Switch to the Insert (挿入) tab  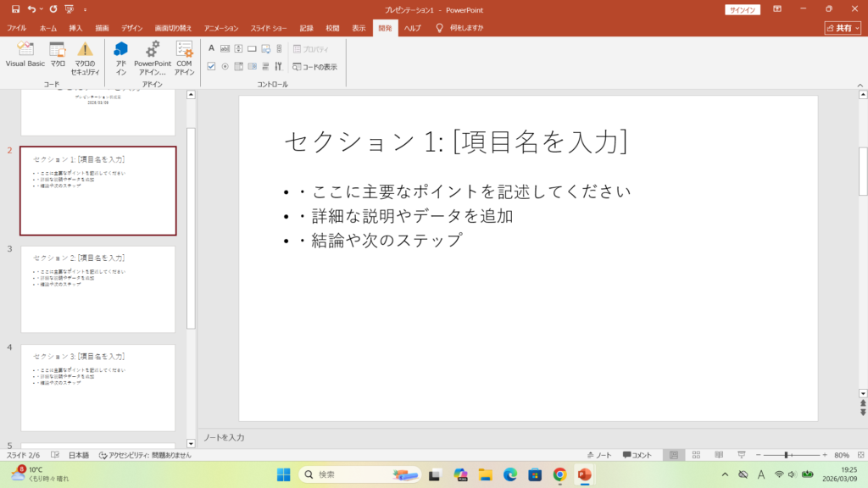tap(75, 28)
